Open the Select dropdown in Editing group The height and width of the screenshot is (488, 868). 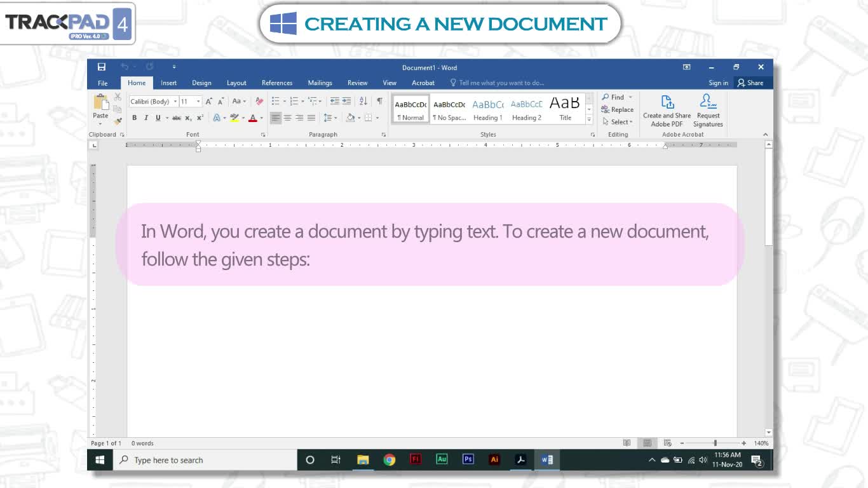(617, 122)
